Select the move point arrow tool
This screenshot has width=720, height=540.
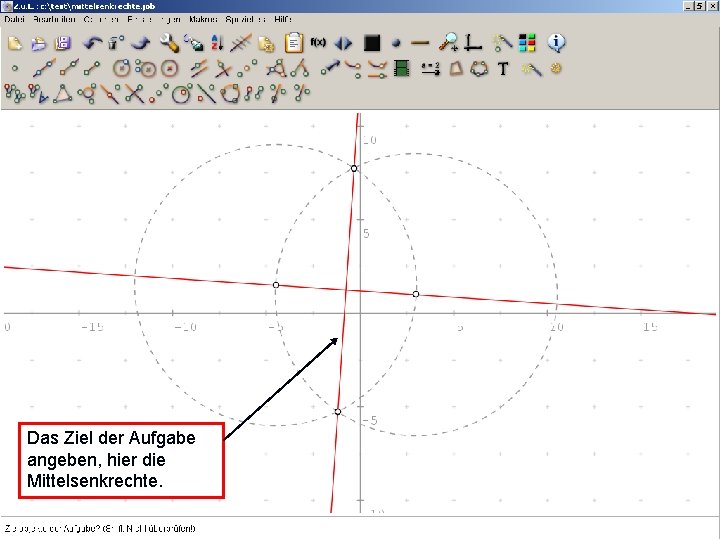pyautogui.click(x=330, y=68)
